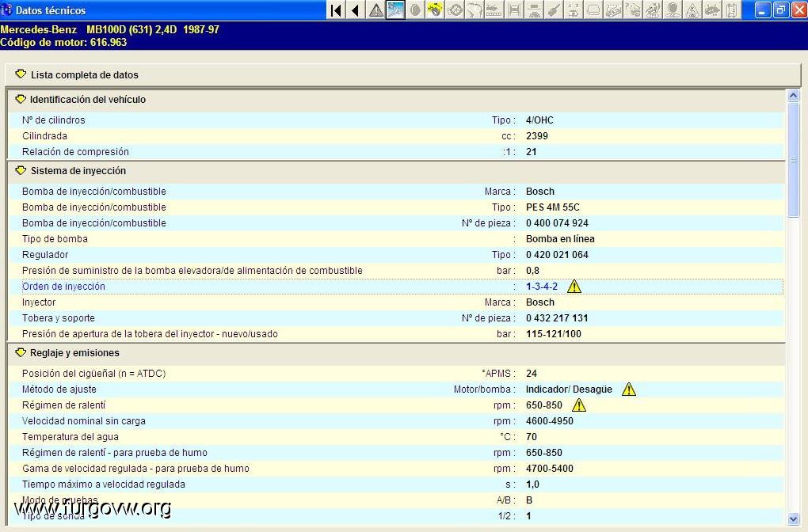Click the vertical scrollbar thumb
This screenshot has width=808, height=532.
point(793,160)
